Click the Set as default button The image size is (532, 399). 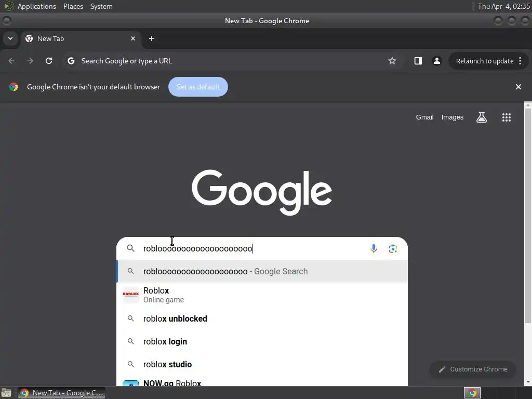pyautogui.click(x=198, y=87)
